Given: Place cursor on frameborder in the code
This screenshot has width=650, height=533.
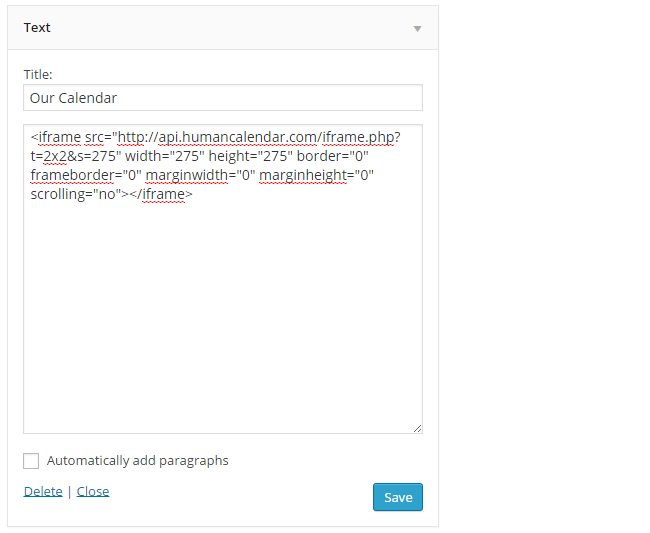Looking at the screenshot, I should tap(72, 175).
